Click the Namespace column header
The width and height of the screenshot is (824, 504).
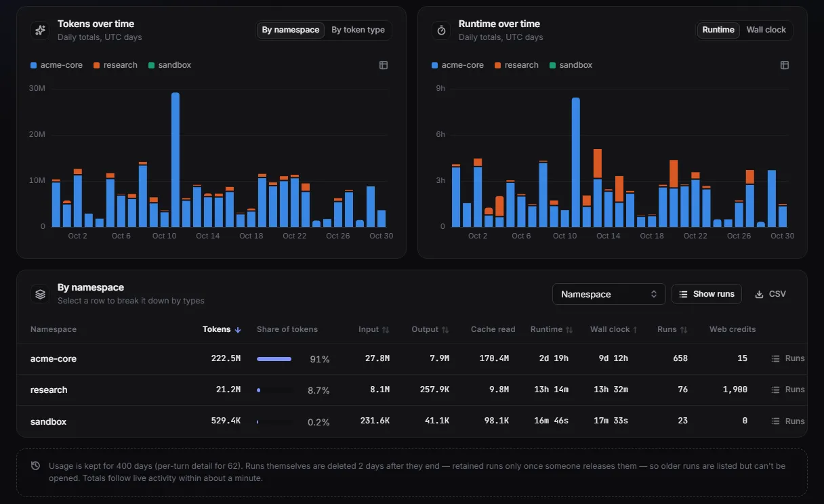click(54, 330)
